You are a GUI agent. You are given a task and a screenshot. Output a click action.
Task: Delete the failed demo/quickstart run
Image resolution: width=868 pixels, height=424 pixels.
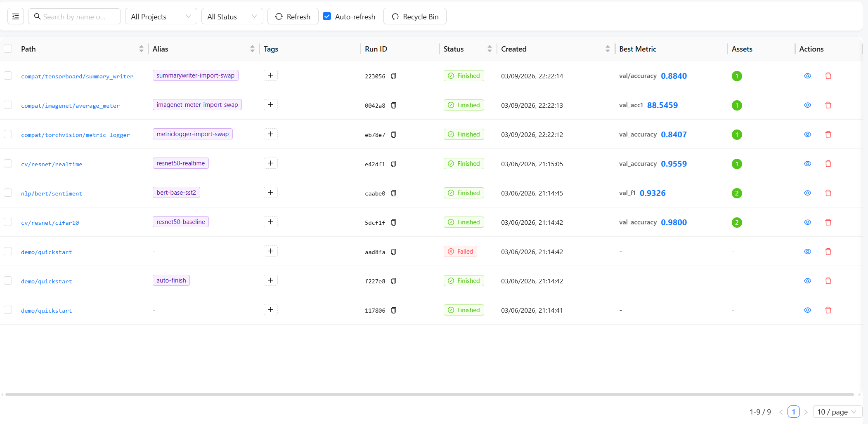coord(828,252)
